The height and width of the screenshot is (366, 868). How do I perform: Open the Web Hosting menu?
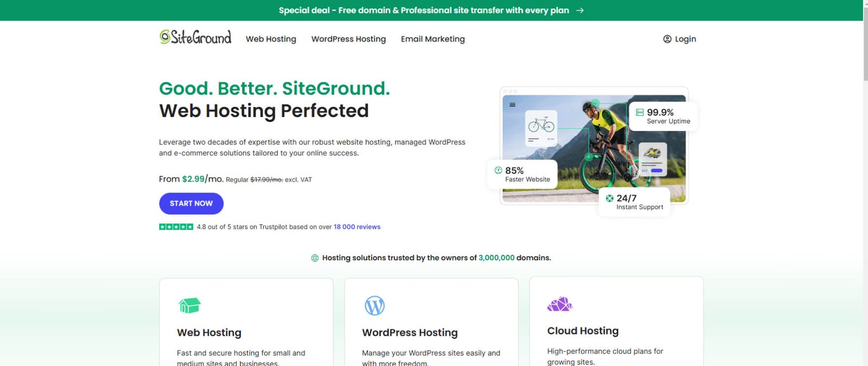pyautogui.click(x=271, y=39)
